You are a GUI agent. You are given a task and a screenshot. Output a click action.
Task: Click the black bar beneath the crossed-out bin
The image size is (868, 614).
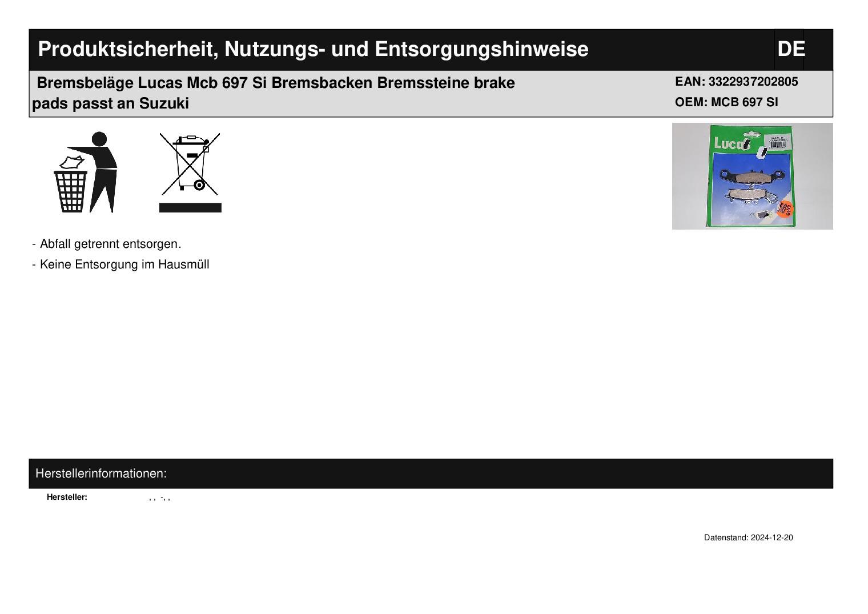coord(190,207)
